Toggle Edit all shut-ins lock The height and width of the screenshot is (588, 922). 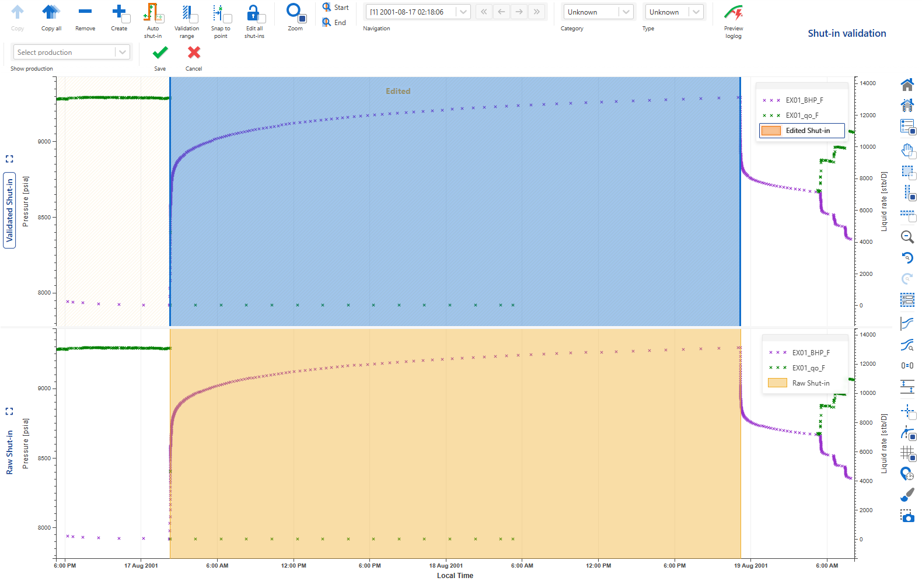coord(254,13)
